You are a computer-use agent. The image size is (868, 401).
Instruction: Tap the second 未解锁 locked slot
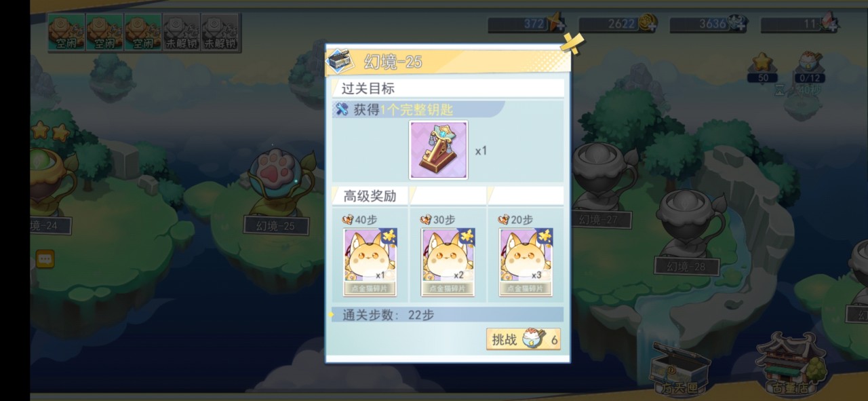pos(220,32)
